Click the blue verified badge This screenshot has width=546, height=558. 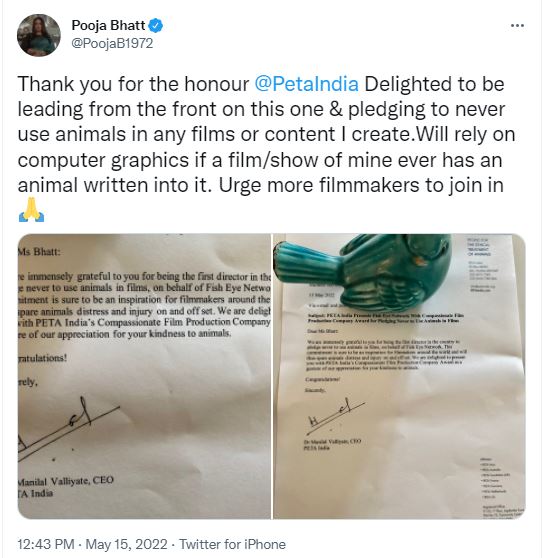click(156, 26)
